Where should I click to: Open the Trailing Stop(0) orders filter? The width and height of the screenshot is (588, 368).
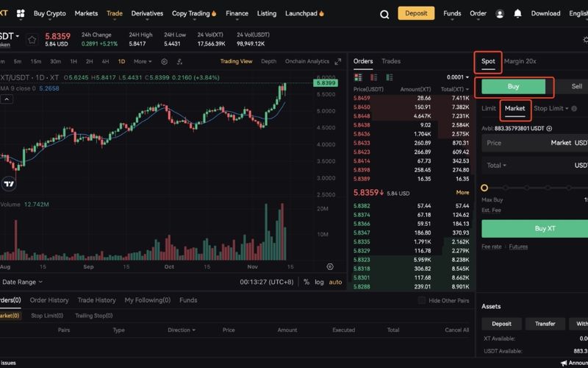tap(94, 316)
